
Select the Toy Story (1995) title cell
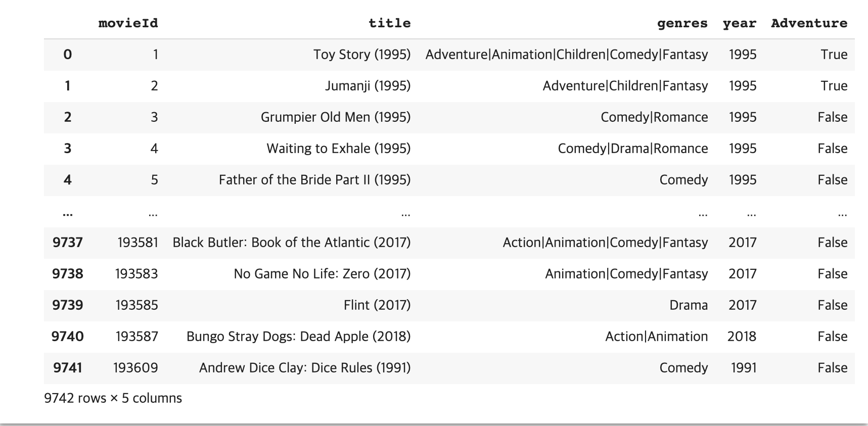(361, 55)
